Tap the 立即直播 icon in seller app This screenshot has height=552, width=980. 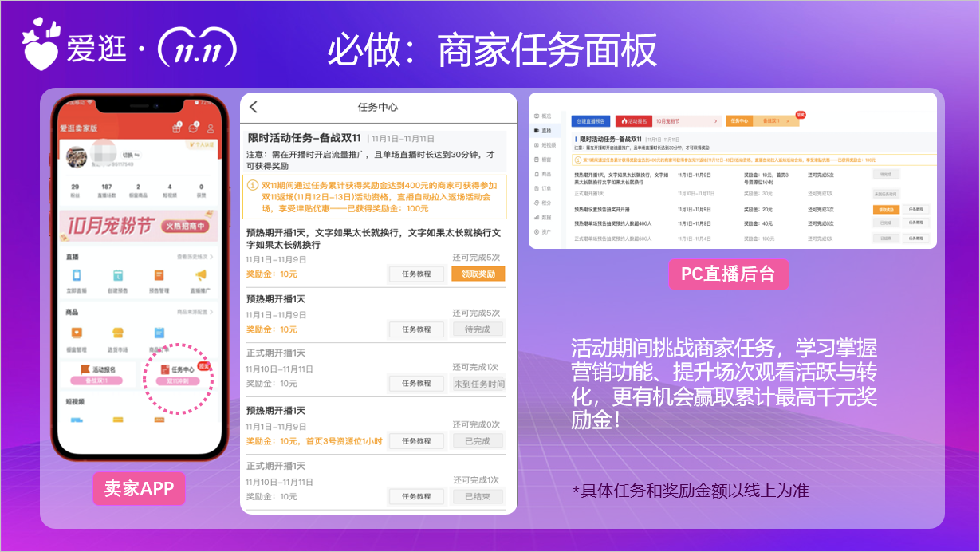pyautogui.click(x=77, y=275)
